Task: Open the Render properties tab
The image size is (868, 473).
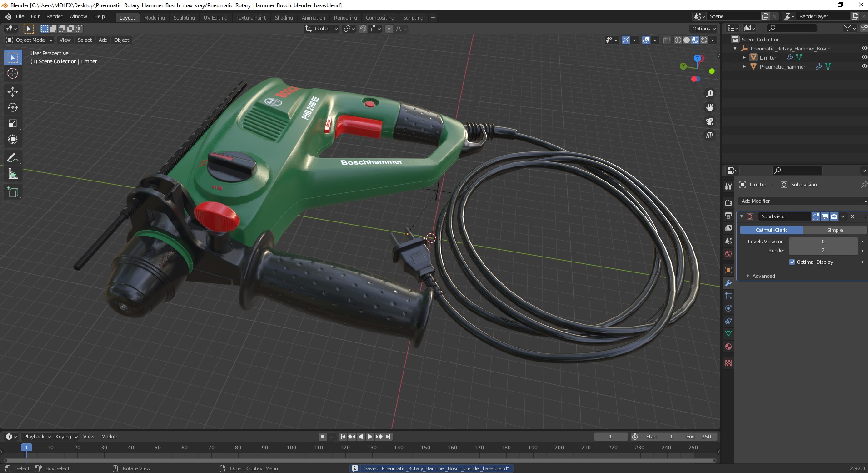Action: [728, 203]
